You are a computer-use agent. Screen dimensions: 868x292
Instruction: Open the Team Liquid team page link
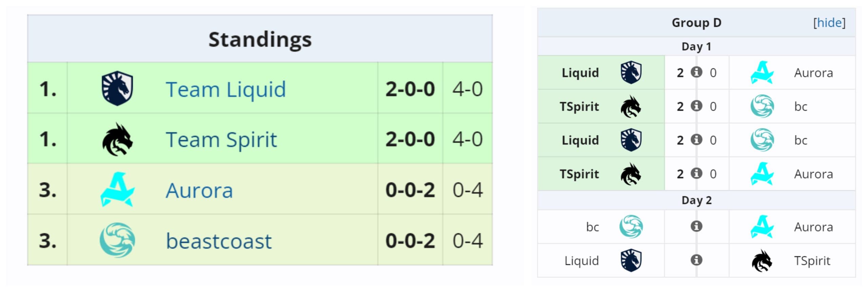(225, 90)
